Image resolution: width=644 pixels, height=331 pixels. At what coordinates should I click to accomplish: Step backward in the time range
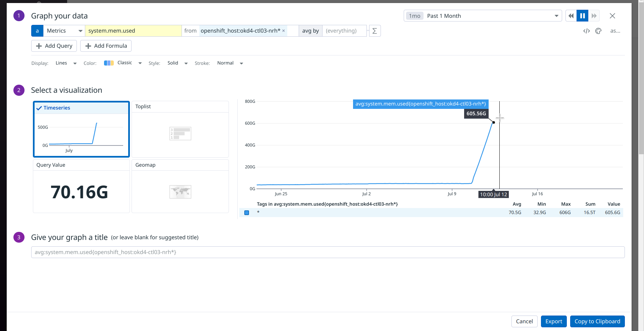571,15
